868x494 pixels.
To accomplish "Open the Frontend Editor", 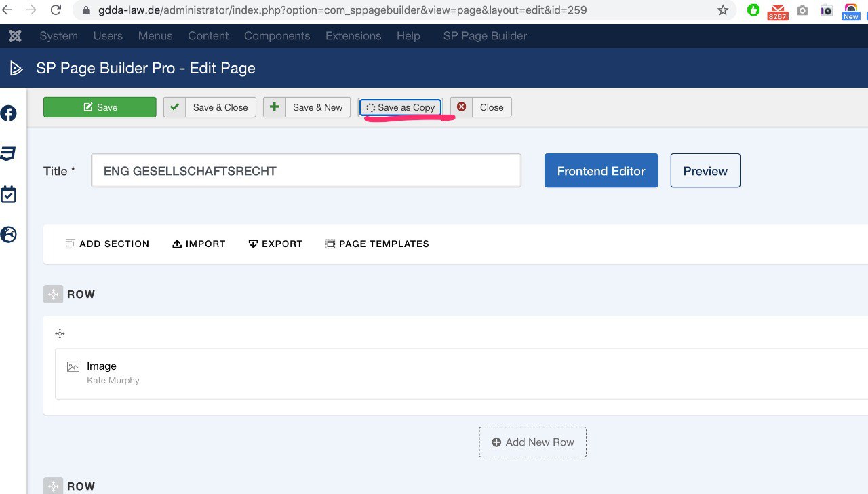I will pos(601,171).
